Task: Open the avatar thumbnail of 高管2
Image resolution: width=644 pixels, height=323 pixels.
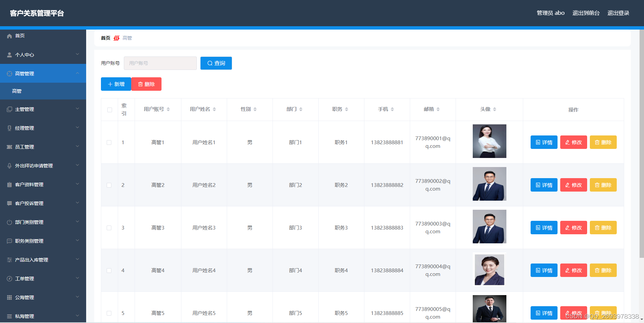Action: [x=490, y=184]
